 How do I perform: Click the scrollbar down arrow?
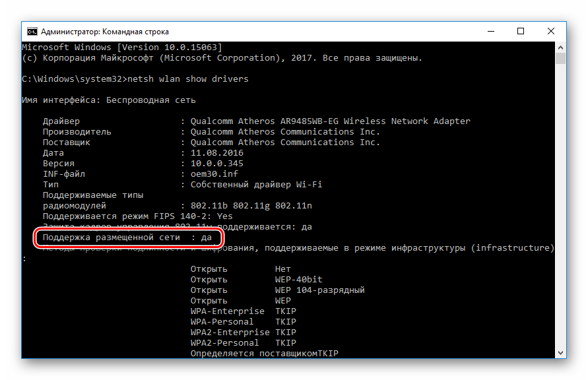coord(560,354)
